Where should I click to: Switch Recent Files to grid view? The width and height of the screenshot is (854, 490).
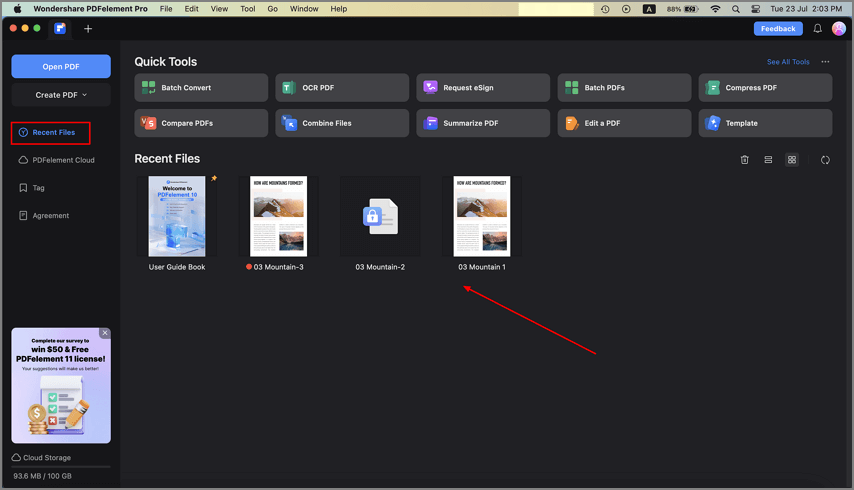[792, 160]
